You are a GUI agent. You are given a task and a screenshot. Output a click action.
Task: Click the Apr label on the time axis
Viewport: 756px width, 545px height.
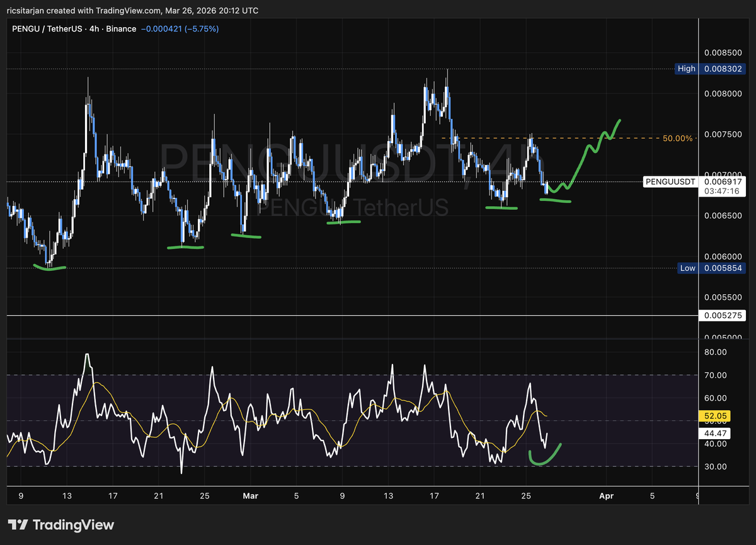tap(606, 496)
